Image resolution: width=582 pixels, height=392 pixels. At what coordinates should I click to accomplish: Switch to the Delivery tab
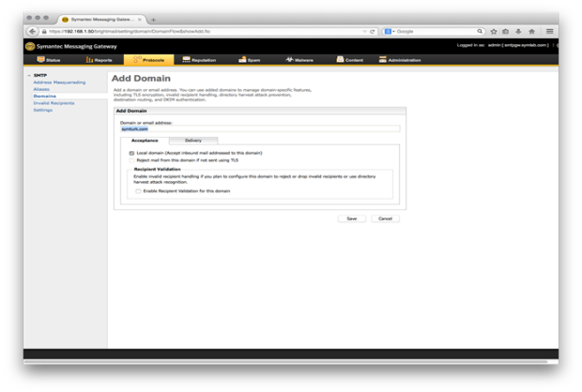coord(192,141)
